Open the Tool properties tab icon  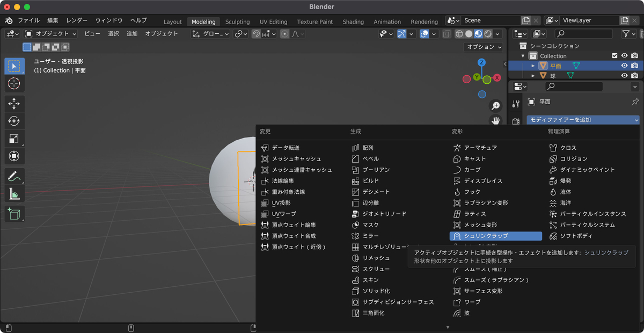[x=516, y=104]
